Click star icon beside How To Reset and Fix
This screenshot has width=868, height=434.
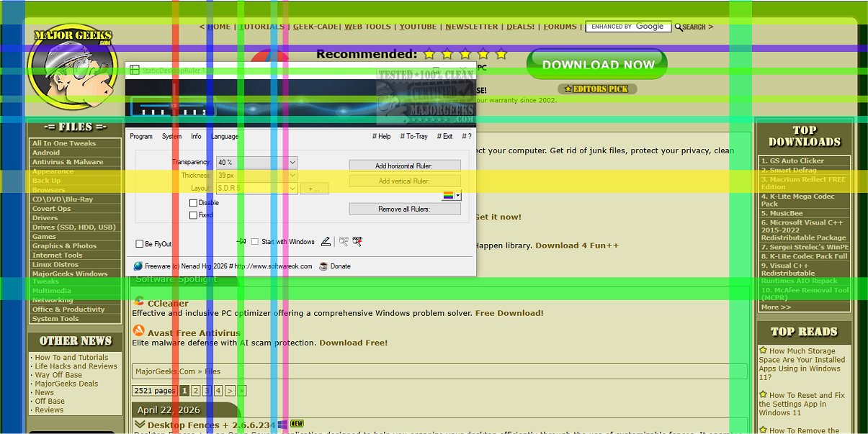pos(763,394)
